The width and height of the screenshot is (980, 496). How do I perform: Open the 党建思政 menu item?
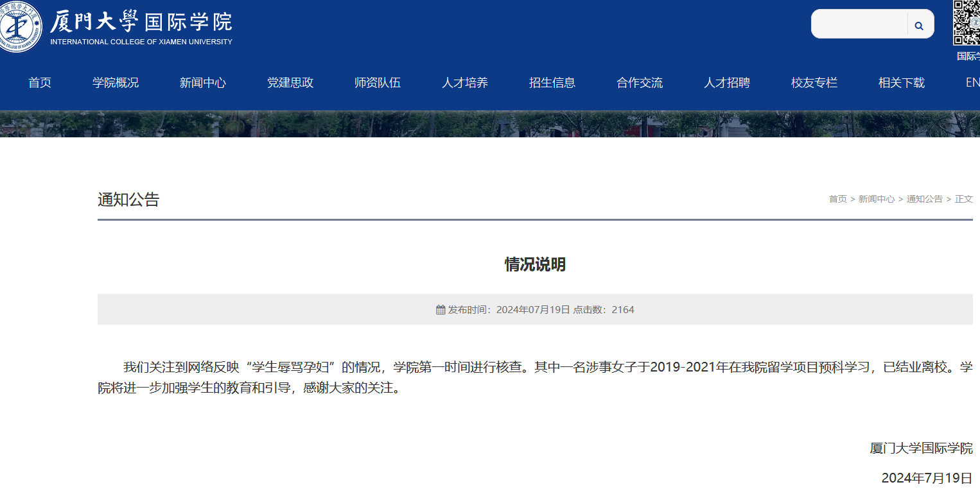point(290,83)
